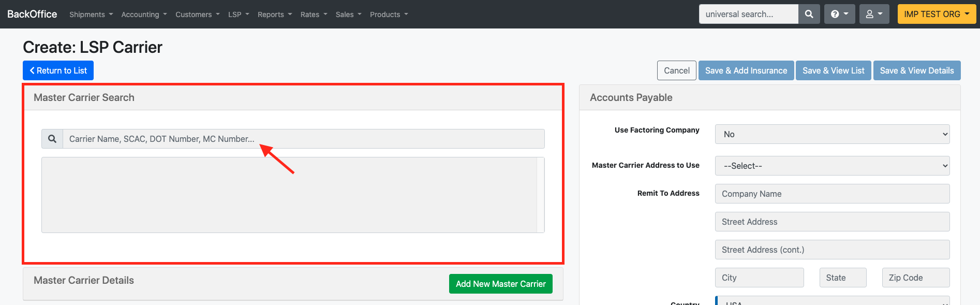The image size is (980, 305).
Task: Expand the Use Factoring Company dropdown
Action: coord(832,134)
